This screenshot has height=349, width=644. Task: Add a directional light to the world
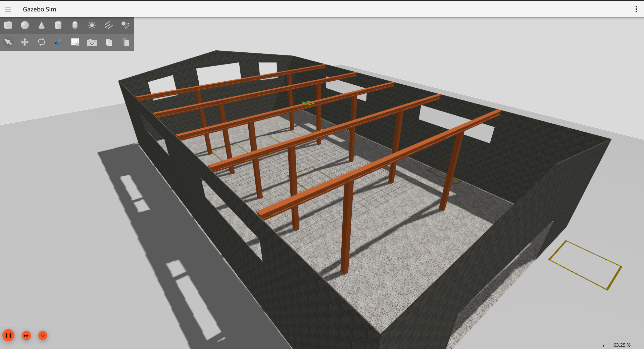pos(108,25)
